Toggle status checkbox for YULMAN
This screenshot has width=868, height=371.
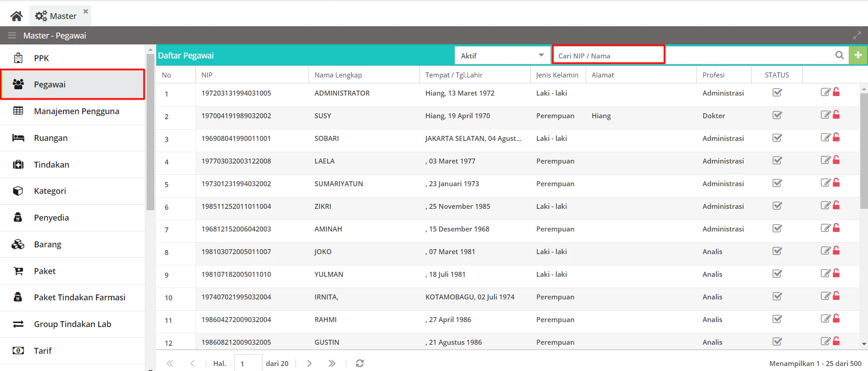[x=777, y=274]
